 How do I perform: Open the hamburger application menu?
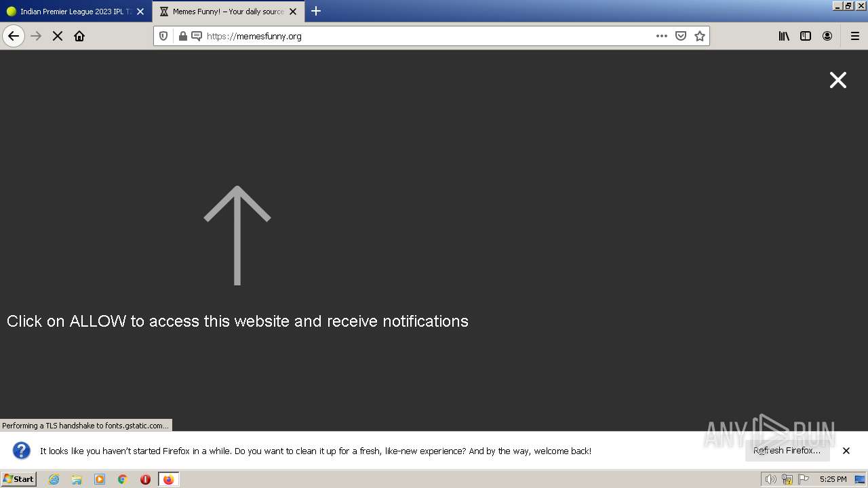[x=855, y=36]
